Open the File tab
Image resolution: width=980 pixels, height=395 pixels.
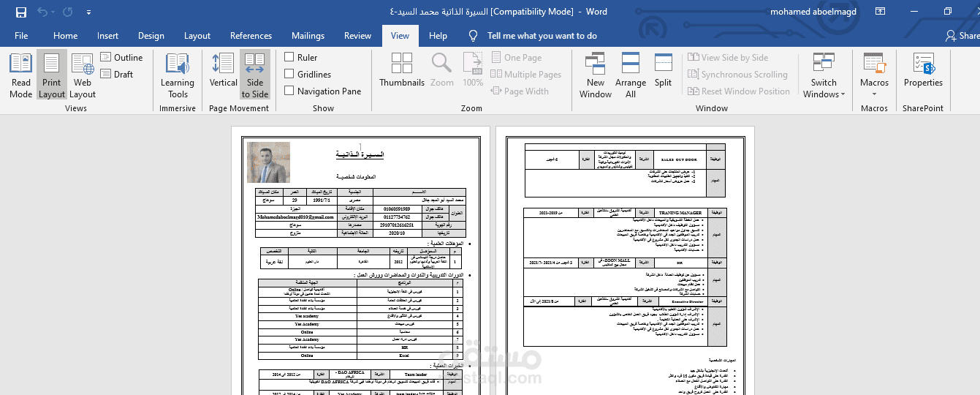click(x=21, y=36)
